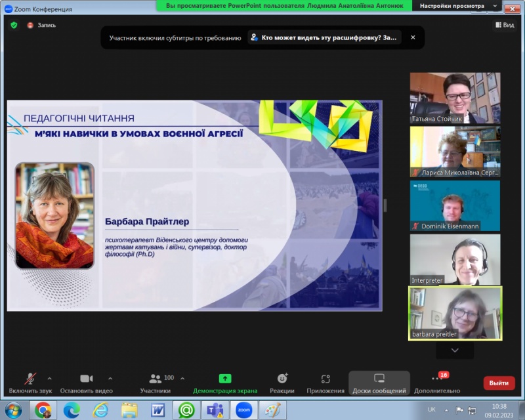Image resolution: width=525 pixels, height=420 pixels.
Task: Open the Вид view menu
Action: pos(504,25)
